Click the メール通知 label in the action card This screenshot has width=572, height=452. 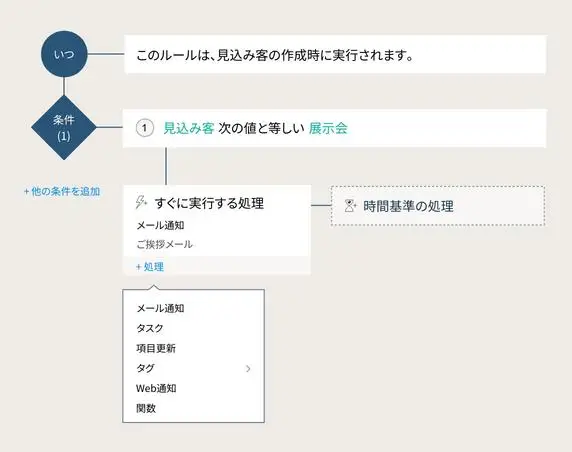click(x=161, y=225)
